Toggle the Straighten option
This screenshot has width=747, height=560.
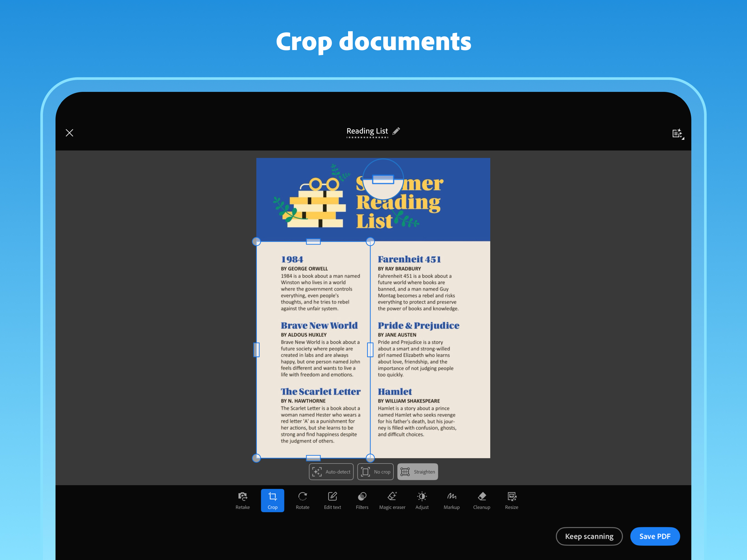(x=418, y=471)
